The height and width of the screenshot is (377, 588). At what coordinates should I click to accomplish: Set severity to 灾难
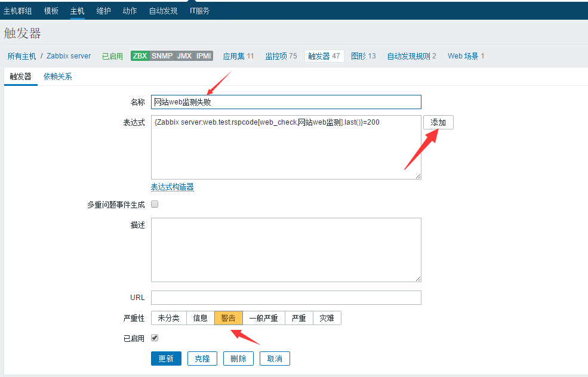click(x=327, y=318)
